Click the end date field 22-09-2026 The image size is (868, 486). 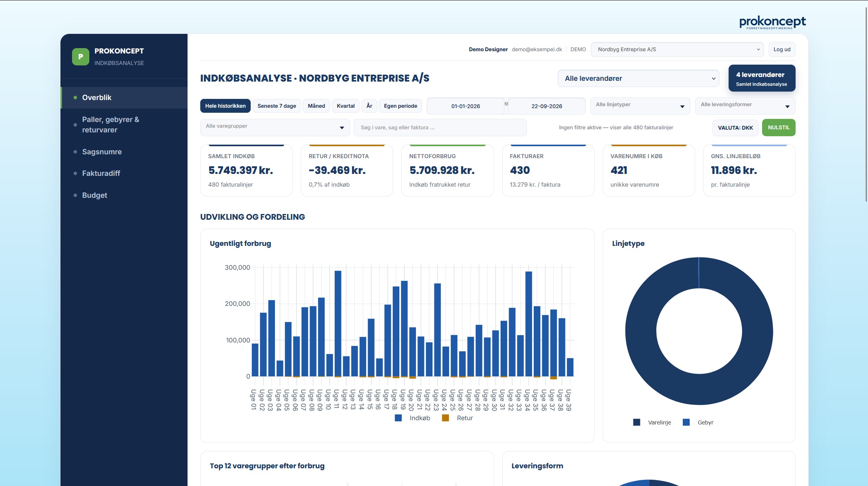coord(547,106)
